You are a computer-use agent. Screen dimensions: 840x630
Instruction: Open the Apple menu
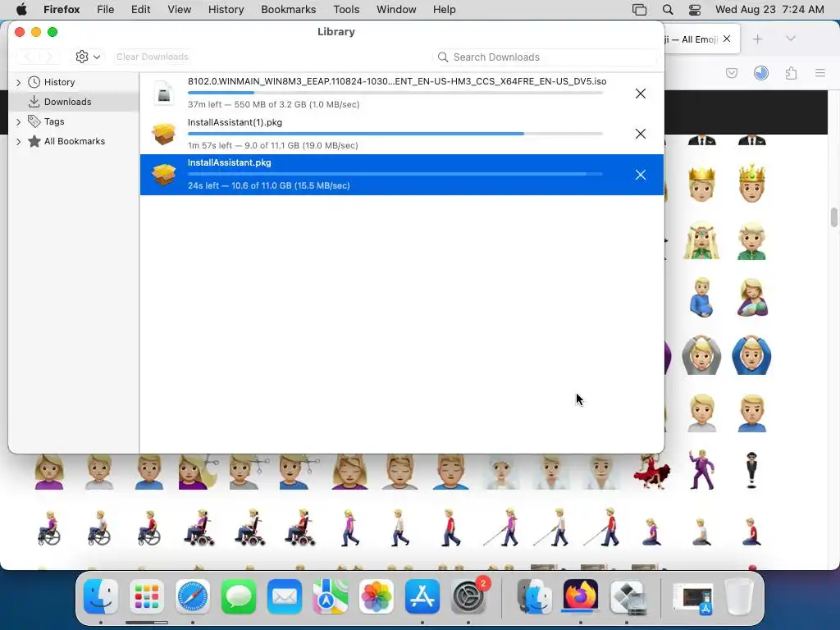pyautogui.click(x=21, y=10)
